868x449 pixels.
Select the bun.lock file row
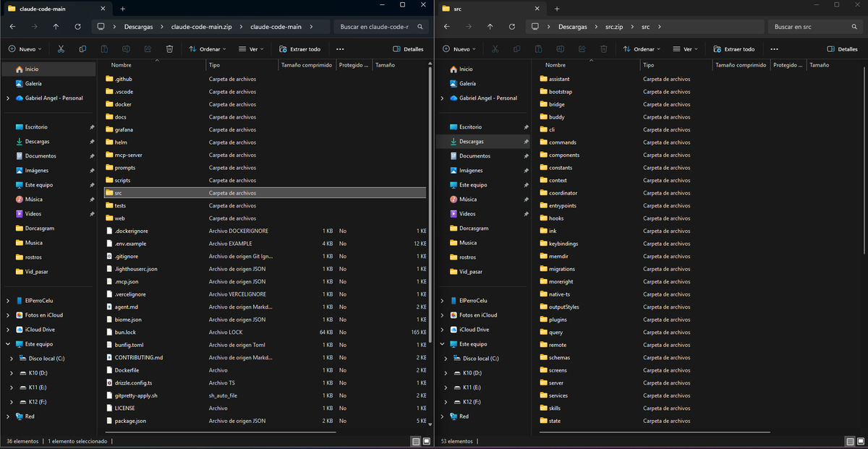pos(265,332)
